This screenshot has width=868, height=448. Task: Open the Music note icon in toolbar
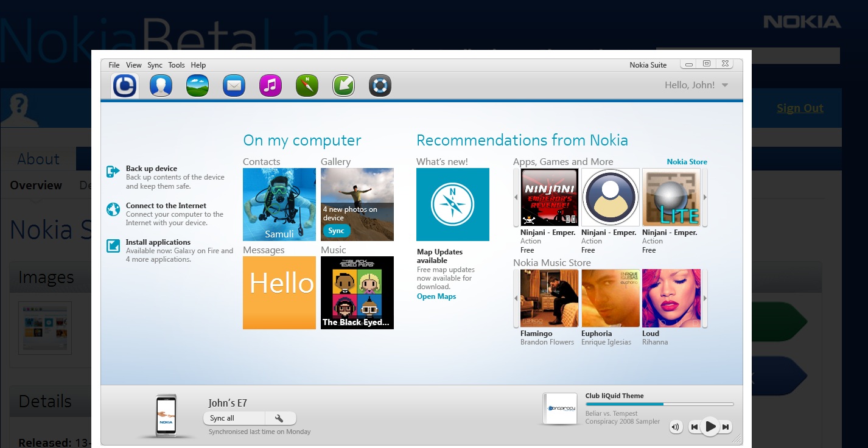coord(270,86)
